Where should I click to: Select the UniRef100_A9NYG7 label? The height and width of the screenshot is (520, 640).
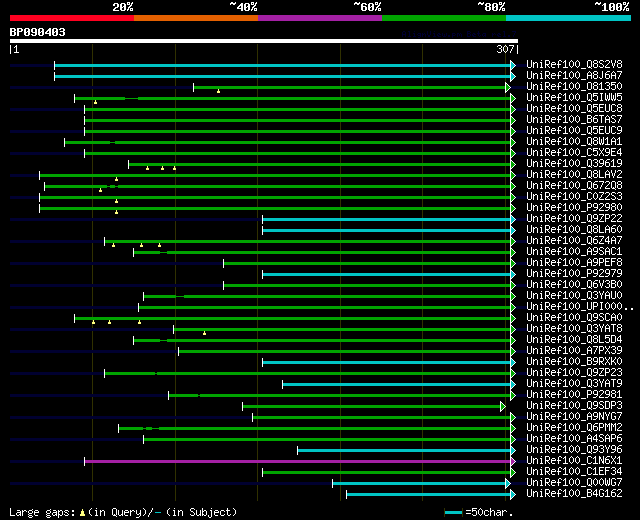point(574,417)
